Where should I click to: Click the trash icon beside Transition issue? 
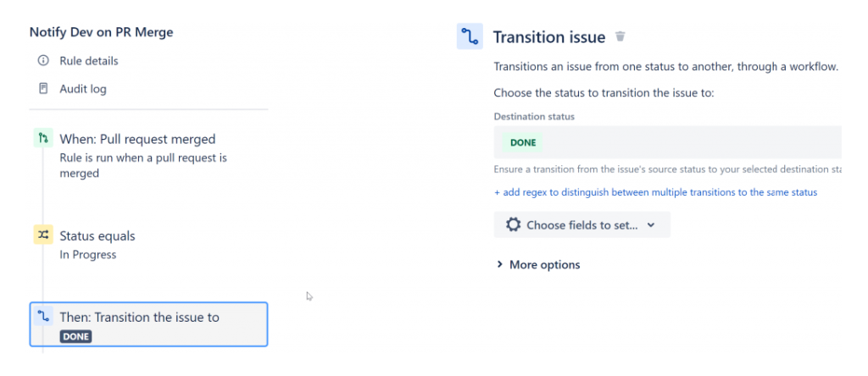620,37
